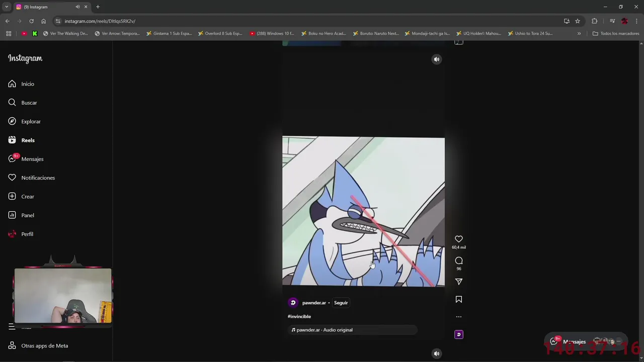Open the green K bookmark icon

click(35, 34)
